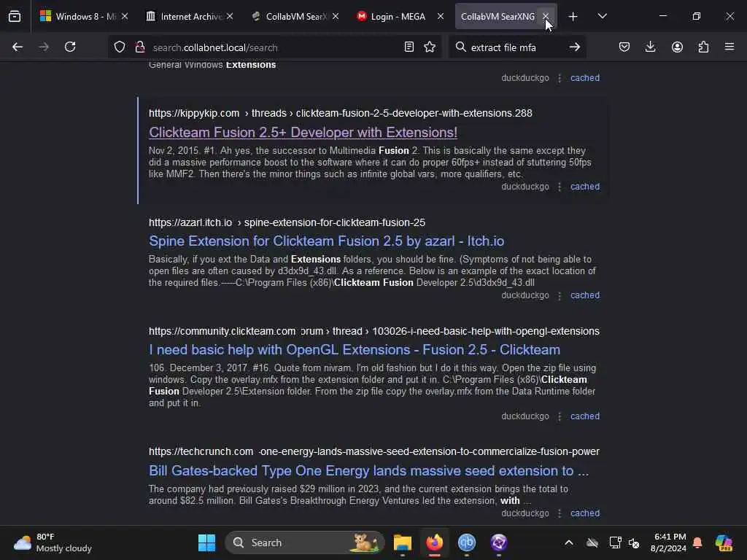Open OpenGL Extensions help thread link
This screenshot has height=560, width=747.
pyautogui.click(x=355, y=349)
